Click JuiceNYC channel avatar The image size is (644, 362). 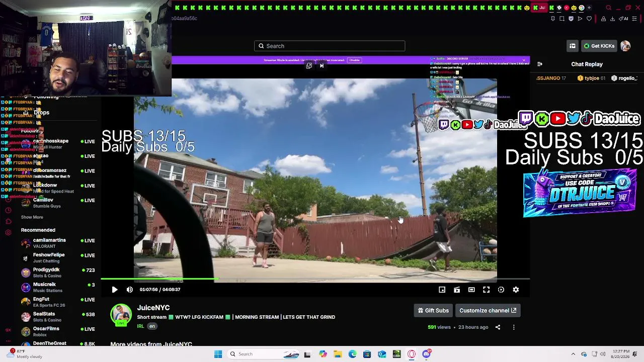(121, 315)
